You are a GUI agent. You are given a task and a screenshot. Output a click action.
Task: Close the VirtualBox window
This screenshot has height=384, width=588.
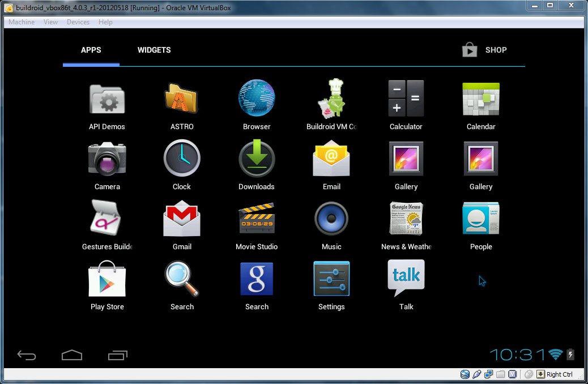571,6
